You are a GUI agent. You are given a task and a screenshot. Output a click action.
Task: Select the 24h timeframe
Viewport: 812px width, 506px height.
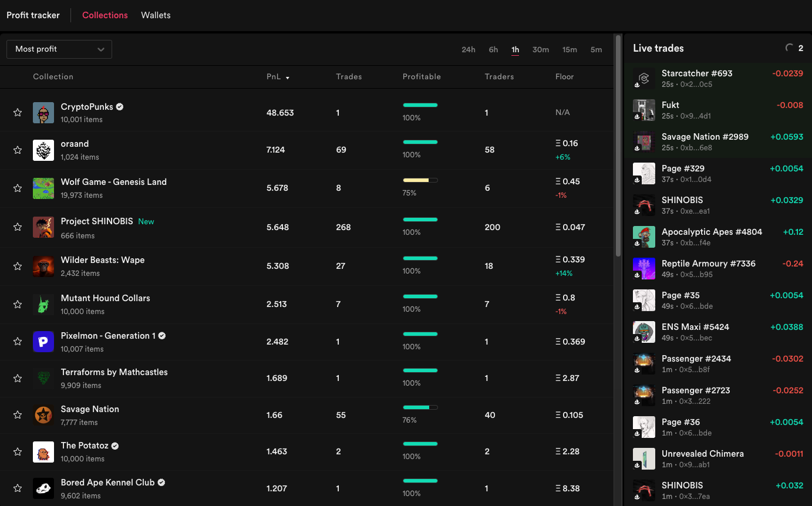pyautogui.click(x=469, y=50)
